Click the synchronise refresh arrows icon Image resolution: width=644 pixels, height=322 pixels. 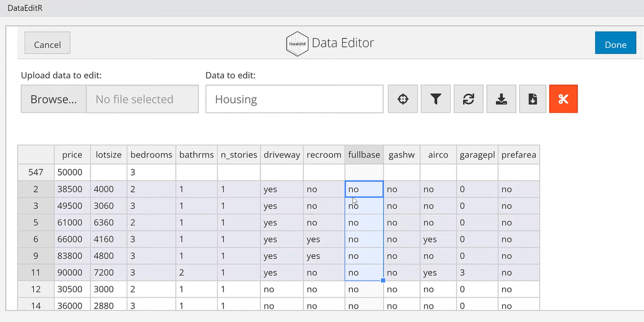pos(468,99)
